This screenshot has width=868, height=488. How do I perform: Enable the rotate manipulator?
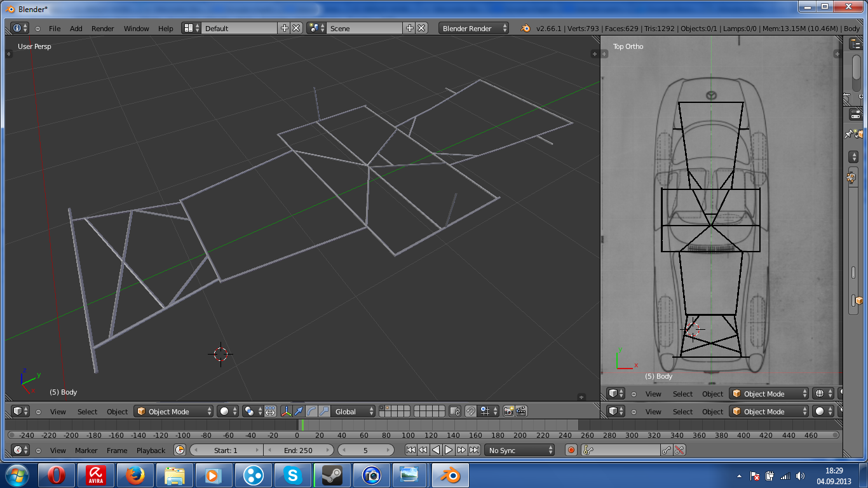click(311, 411)
